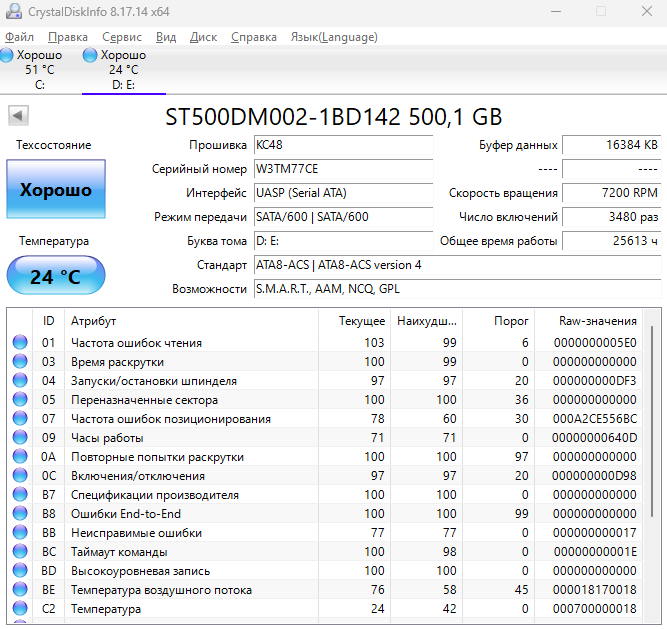667x629 pixels.
Task: Click the Наихудш... column header
Action: [427, 321]
